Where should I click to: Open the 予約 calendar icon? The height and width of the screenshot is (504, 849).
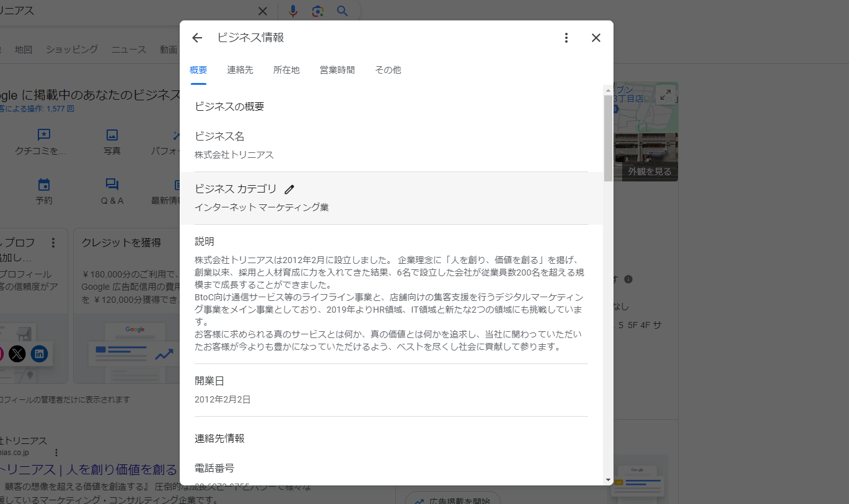[43, 185]
